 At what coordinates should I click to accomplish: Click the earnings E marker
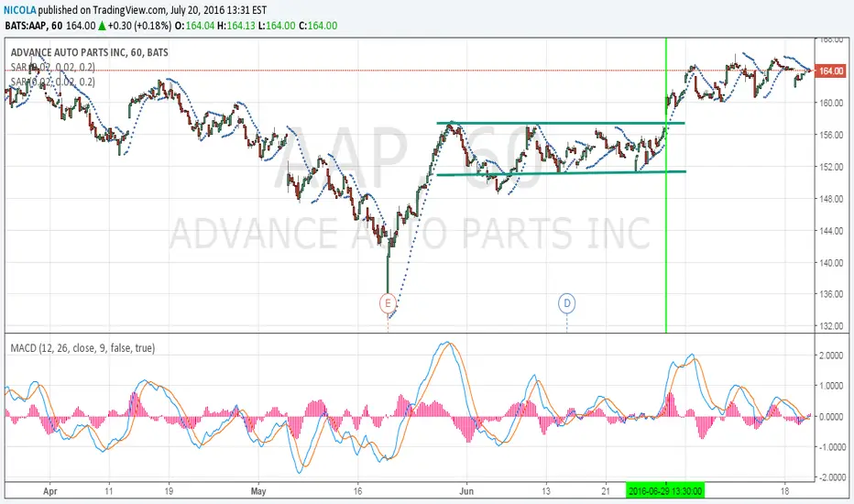[388, 303]
